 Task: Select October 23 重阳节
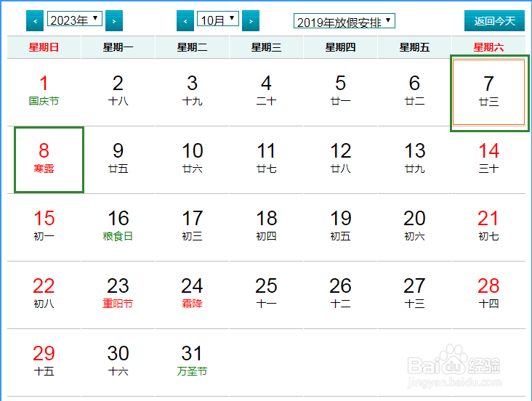pyautogui.click(x=118, y=294)
